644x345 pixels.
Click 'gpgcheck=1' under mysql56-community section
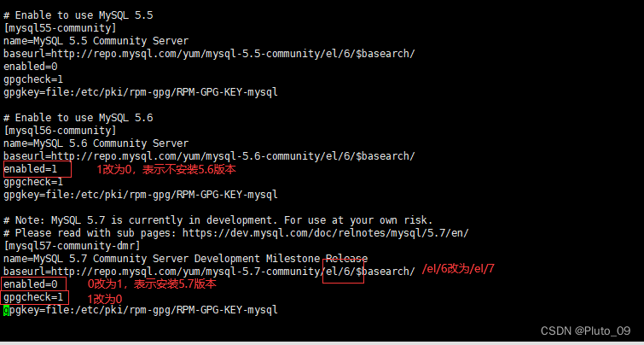pyautogui.click(x=33, y=182)
